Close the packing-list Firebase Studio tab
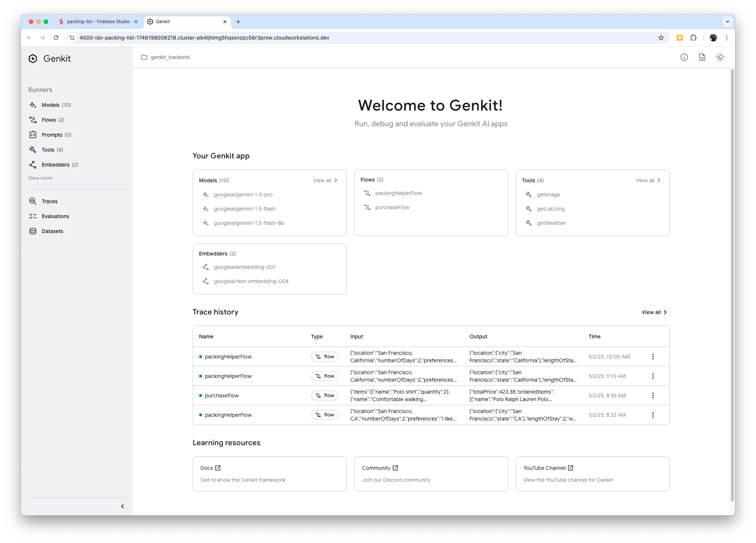The height and width of the screenshot is (543, 756). click(x=136, y=22)
